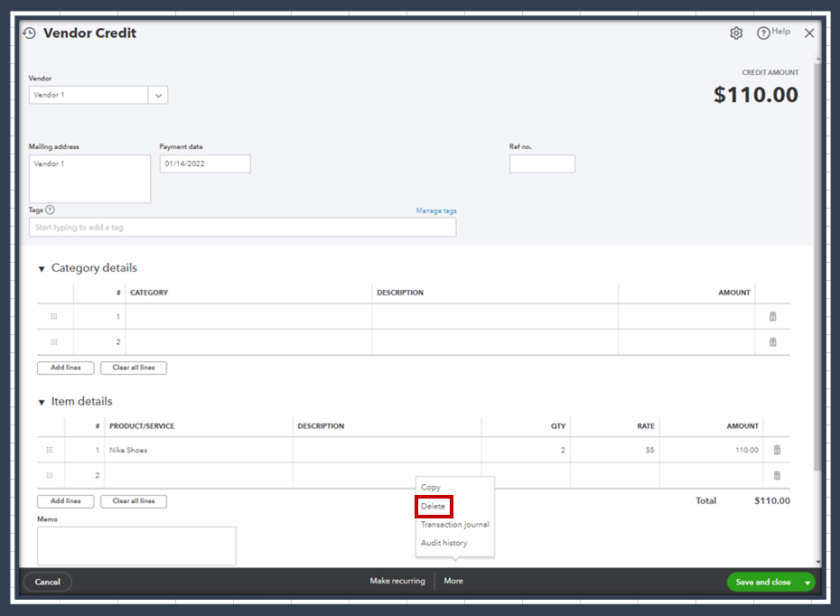
Task: Open the recent transactions clock icon
Action: click(28, 33)
